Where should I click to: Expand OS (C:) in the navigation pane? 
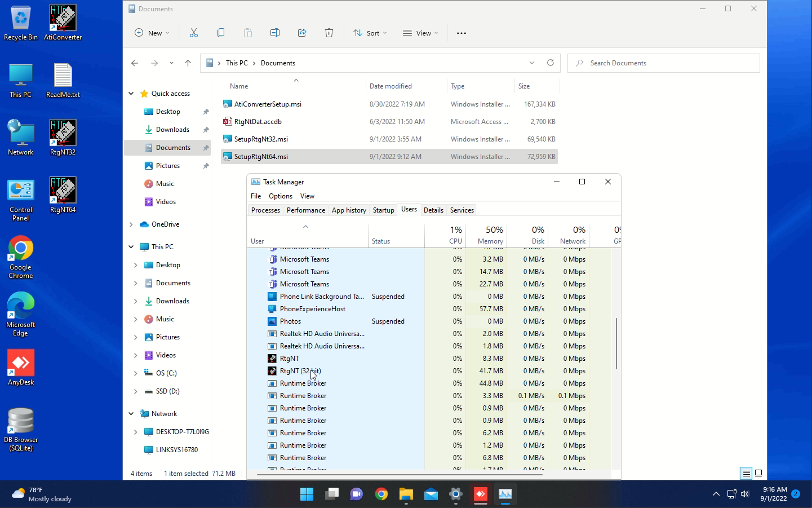point(136,373)
